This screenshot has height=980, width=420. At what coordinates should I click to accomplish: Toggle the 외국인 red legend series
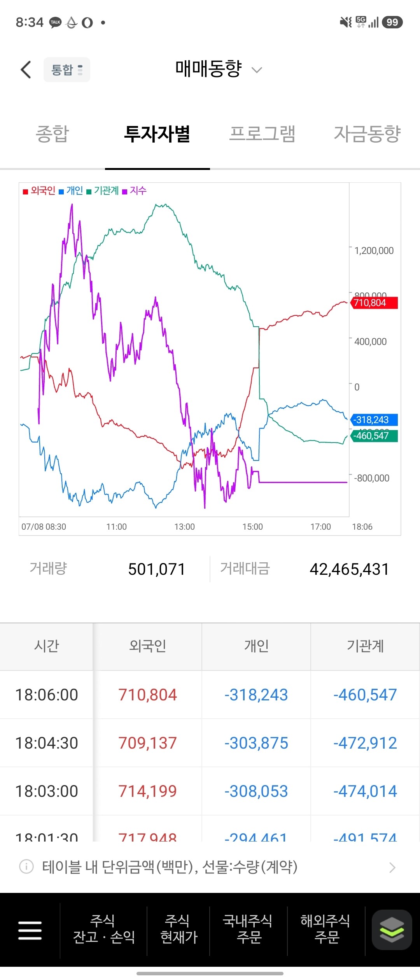coord(39,191)
